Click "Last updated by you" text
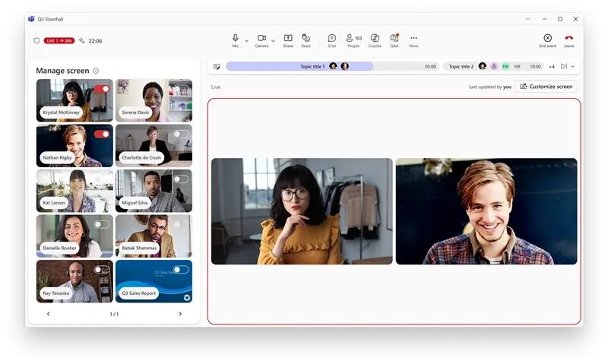 [x=490, y=87]
